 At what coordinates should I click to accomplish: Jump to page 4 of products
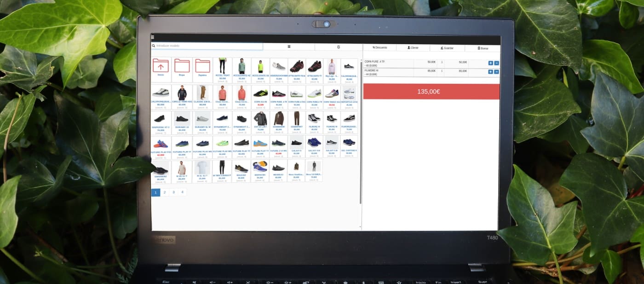182,192
